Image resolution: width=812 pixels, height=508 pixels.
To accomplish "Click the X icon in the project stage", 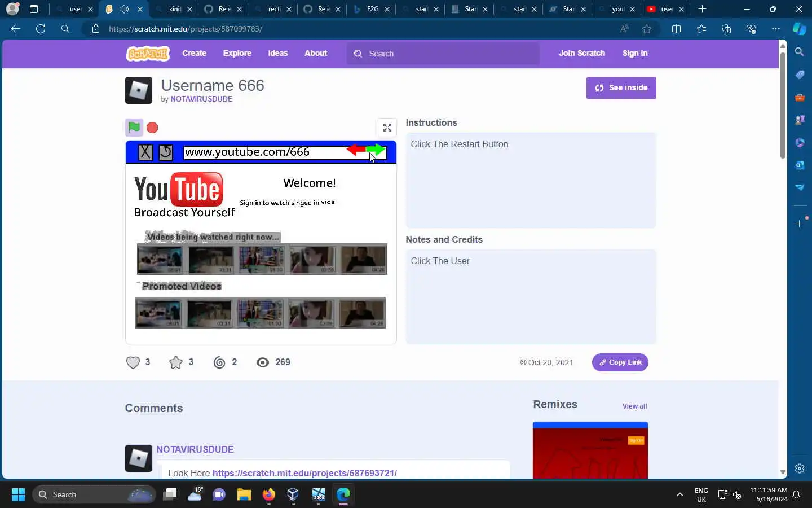I will 145,152.
